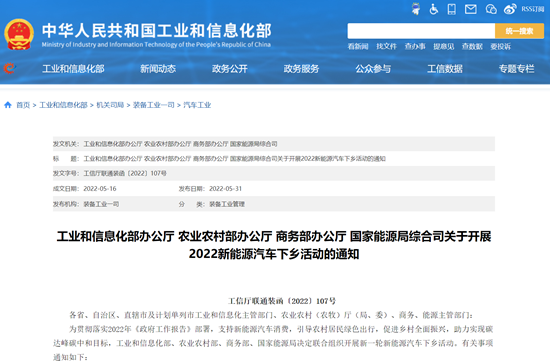
Task: Click the bold article headline about 新能源汽车下乡活动
Action: (x=274, y=245)
